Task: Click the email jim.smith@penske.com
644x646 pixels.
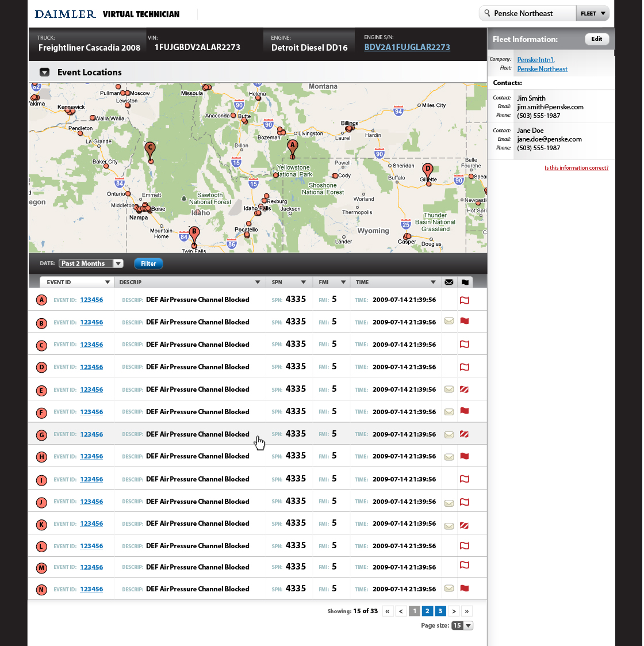Action: tap(550, 107)
